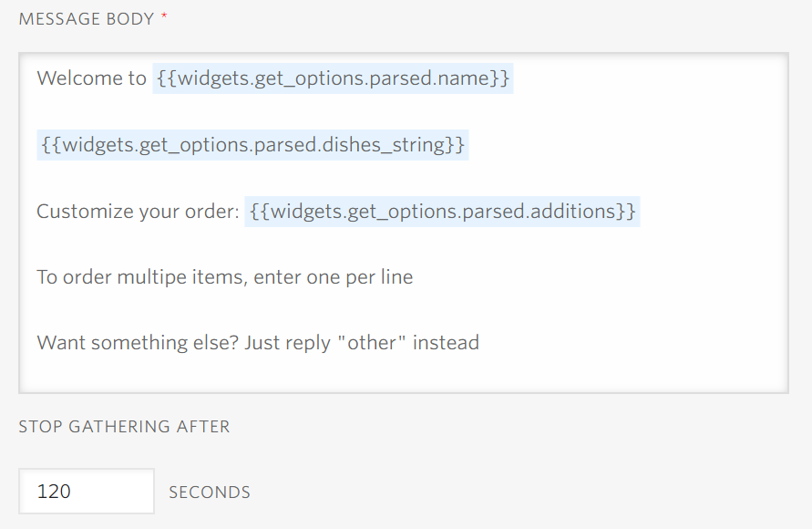Select the parsed.additions variable token

(442, 212)
